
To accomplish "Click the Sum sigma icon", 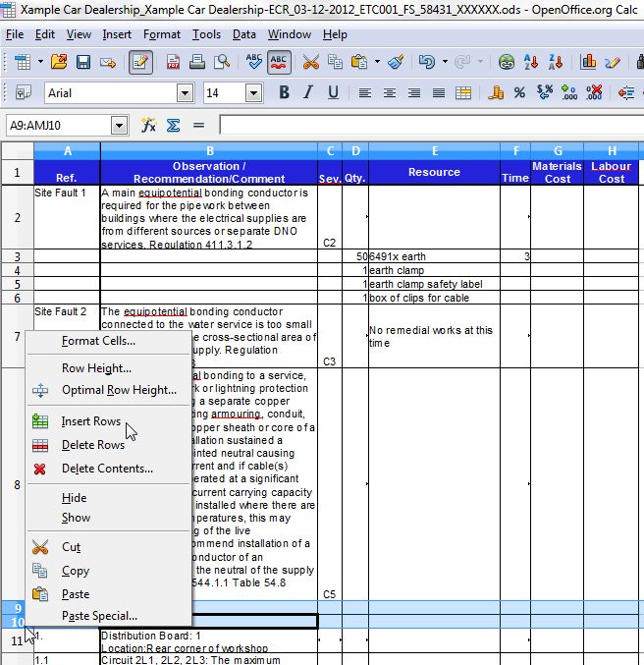I will (173, 126).
